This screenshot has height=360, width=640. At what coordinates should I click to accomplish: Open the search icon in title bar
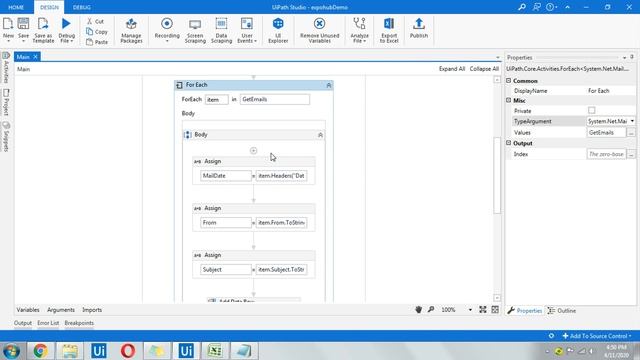(x=522, y=7)
